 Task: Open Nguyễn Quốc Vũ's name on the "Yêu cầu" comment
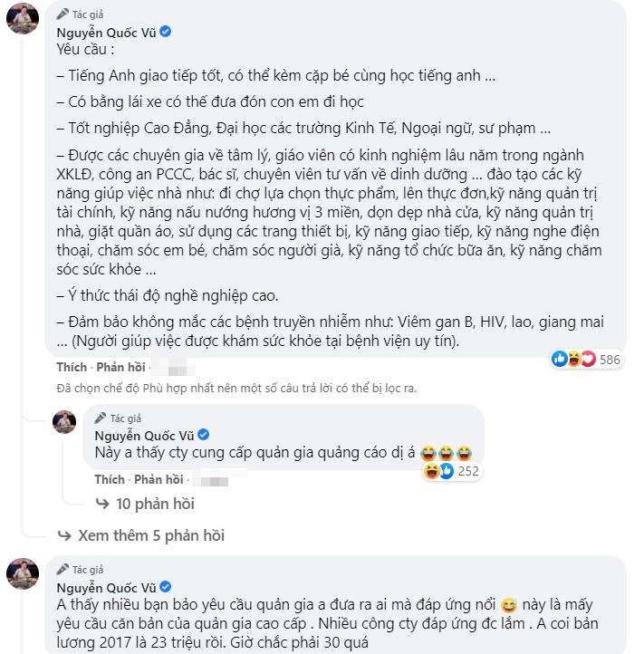tap(106, 32)
